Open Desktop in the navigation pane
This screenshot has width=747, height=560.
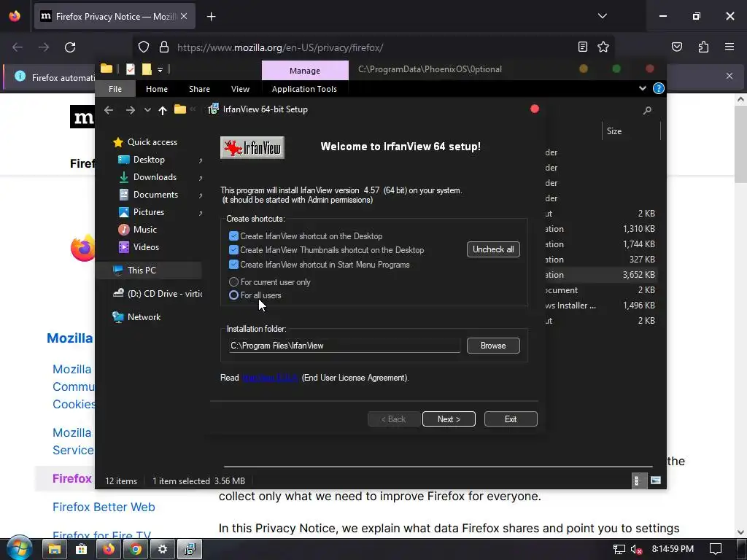142,160
